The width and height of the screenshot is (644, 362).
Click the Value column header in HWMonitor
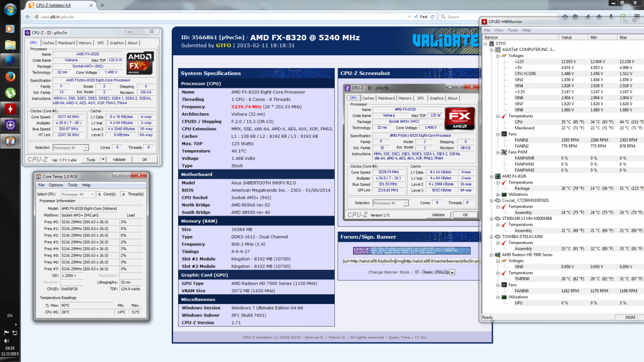574,38
